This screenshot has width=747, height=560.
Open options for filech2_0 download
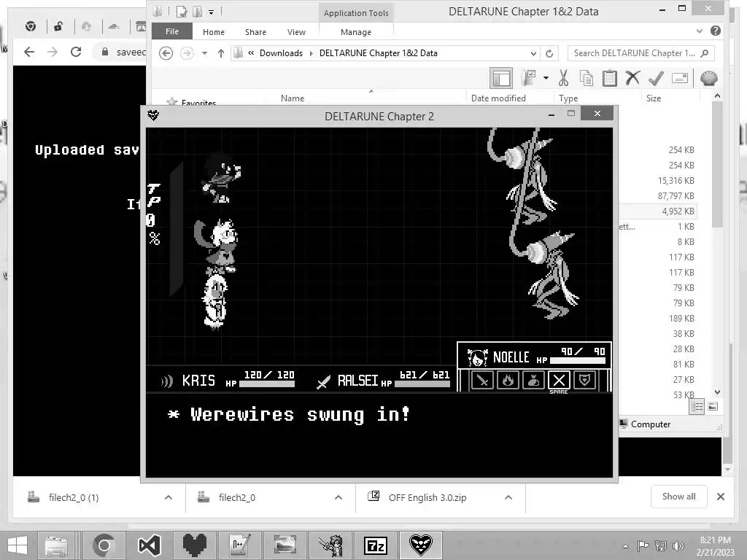(x=338, y=497)
